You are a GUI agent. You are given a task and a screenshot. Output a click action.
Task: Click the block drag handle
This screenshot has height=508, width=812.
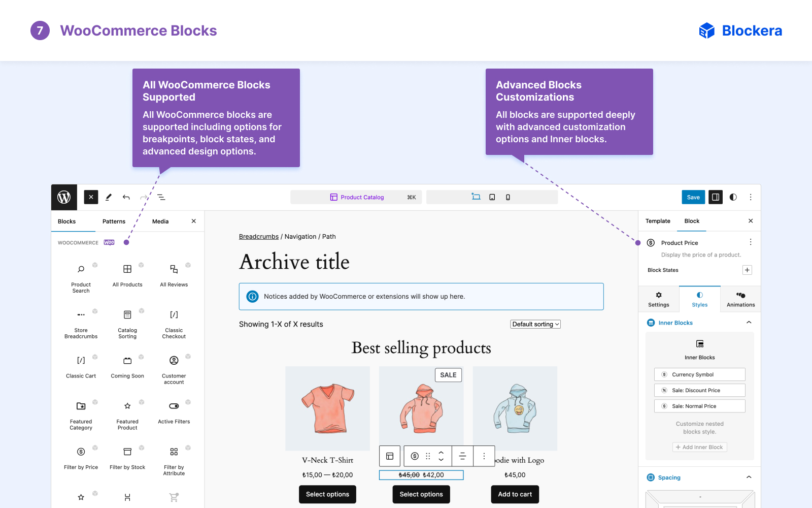coord(428,456)
